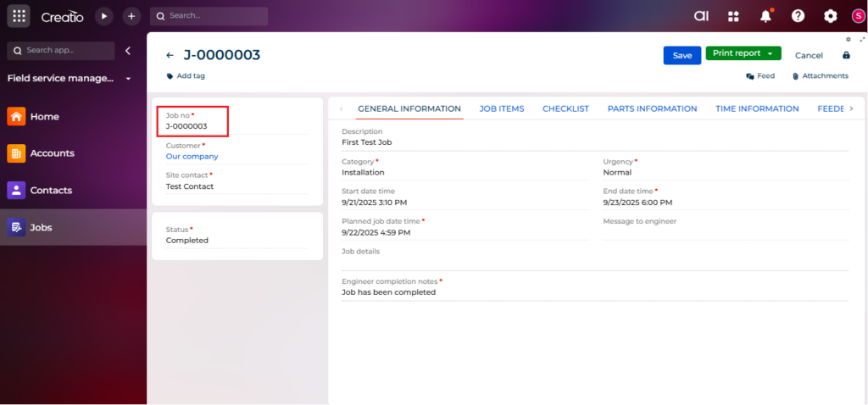Click the lock icon near Cancel
The height and width of the screenshot is (405, 868).
point(846,55)
